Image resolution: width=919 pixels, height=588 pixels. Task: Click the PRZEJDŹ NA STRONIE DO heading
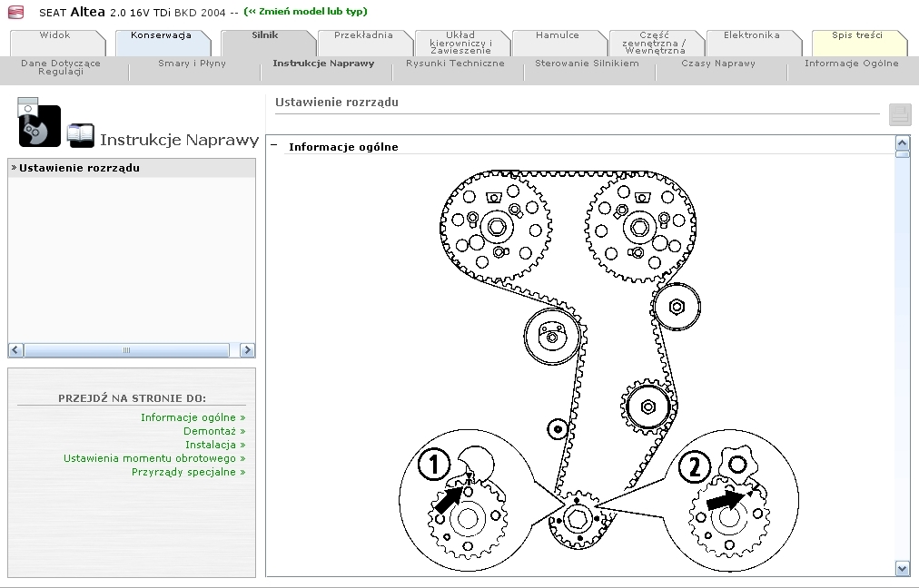point(132,398)
